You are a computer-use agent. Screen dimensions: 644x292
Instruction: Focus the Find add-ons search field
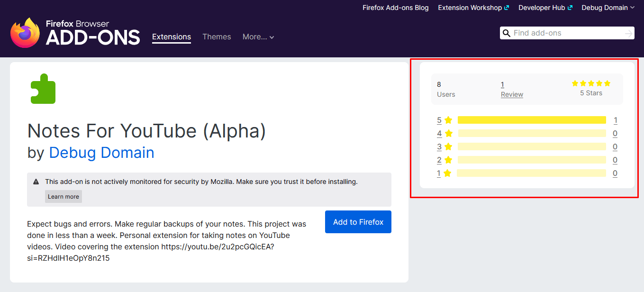567,33
